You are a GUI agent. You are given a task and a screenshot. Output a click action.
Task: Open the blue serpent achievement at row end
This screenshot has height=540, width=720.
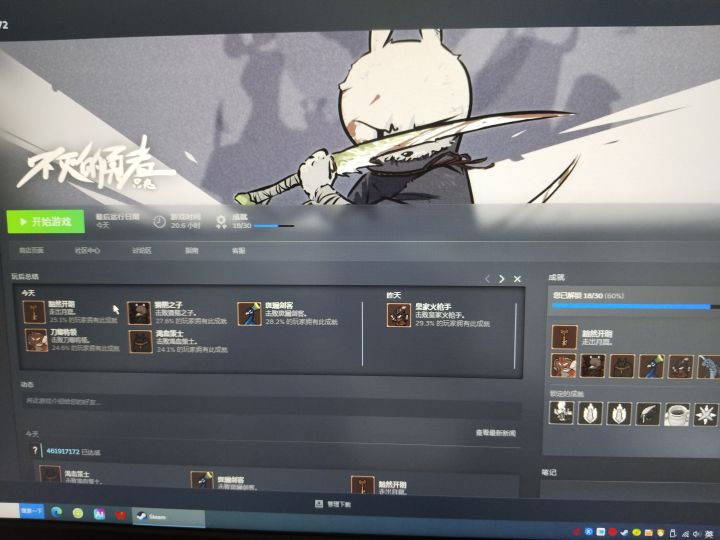[709, 367]
